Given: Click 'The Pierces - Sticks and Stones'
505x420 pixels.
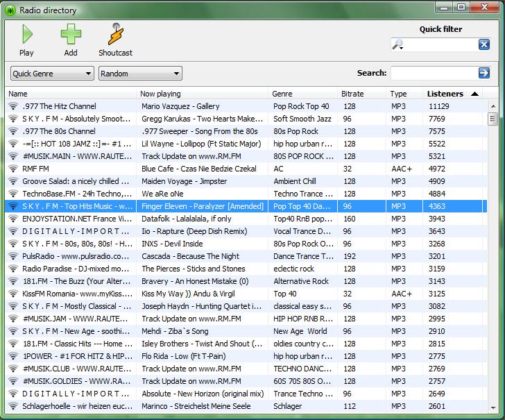Looking at the screenshot, I should [194, 269].
